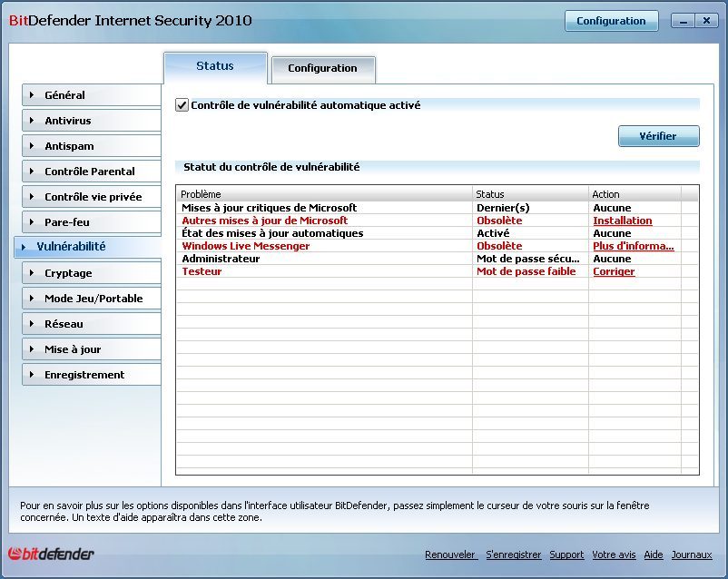The width and height of the screenshot is (728, 579).
Task: Expand the Antivirus sidebar section
Action: pyautogui.click(x=92, y=121)
